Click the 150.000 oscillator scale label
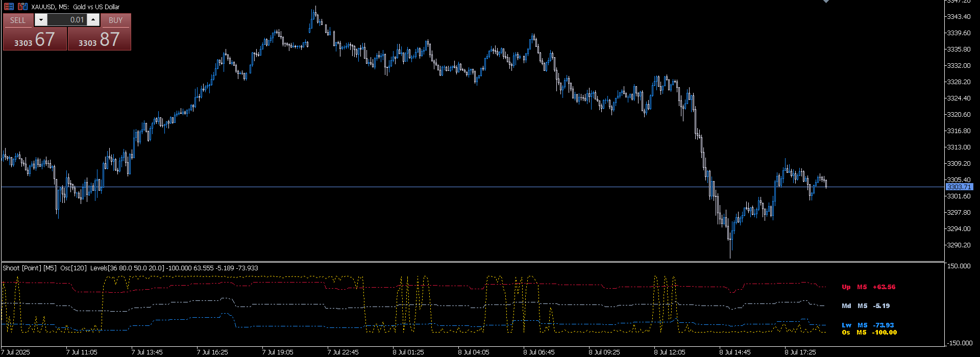The image size is (980, 357). pos(959,266)
